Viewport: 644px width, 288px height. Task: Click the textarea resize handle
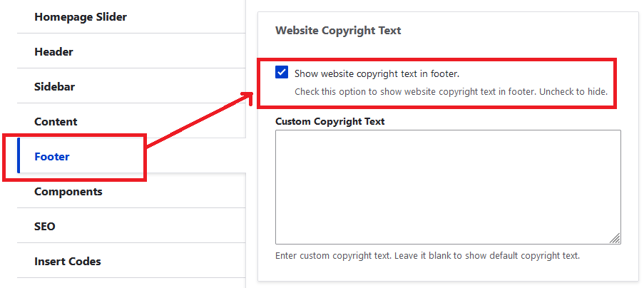click(x=615, y=239)
